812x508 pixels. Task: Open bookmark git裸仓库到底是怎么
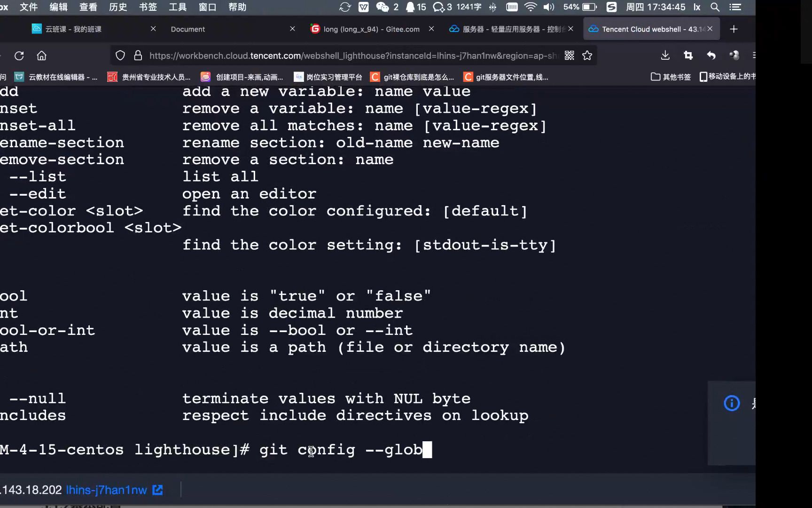412,77
